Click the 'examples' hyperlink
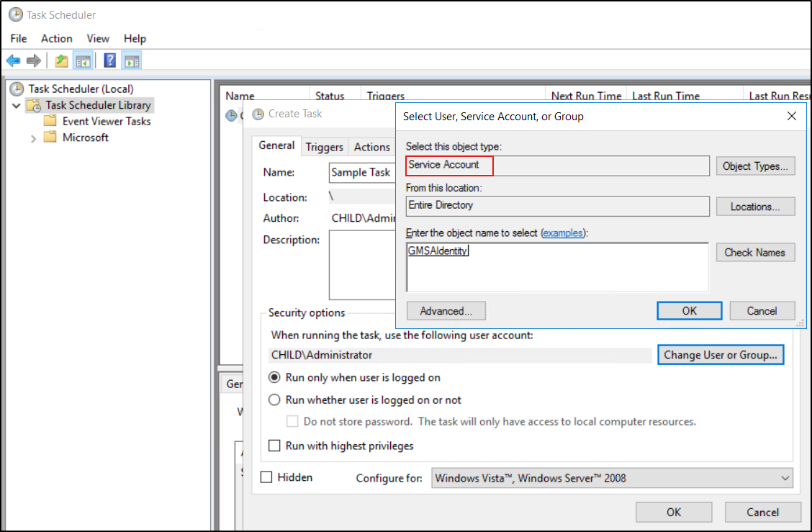Viewport: 812px width, 532px height. point(563,233)
